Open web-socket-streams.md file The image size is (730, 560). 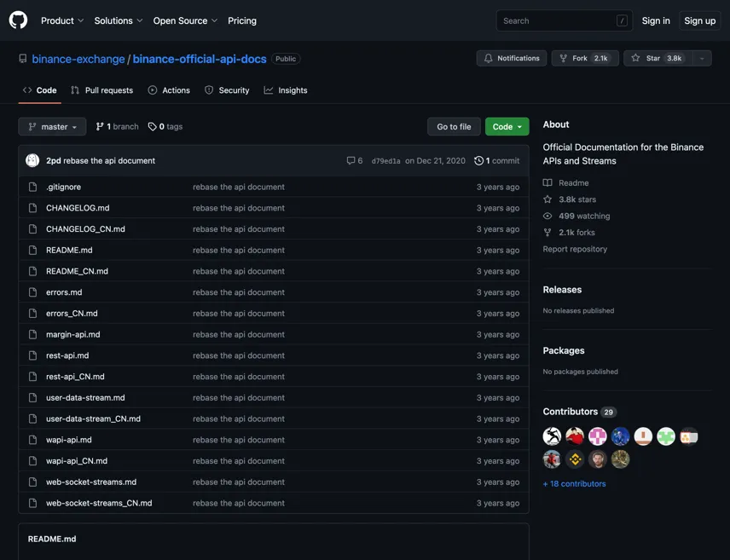[91, 482]
